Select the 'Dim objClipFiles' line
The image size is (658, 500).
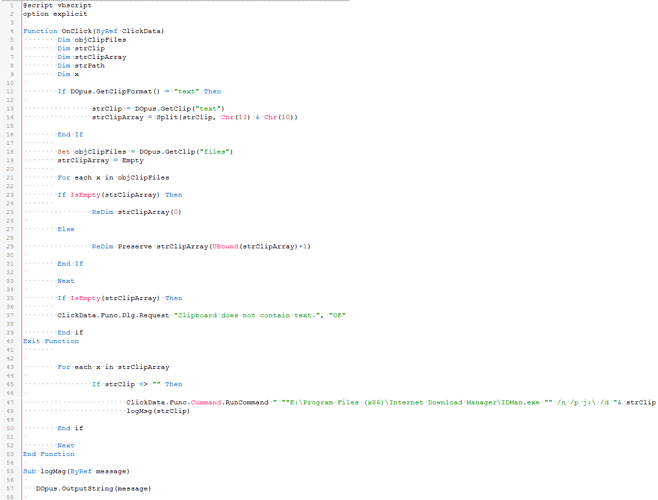(91, 40)
